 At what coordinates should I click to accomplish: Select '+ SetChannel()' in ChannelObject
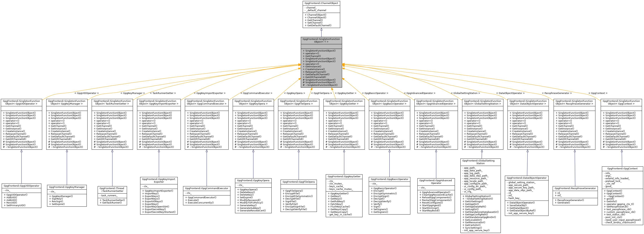coord(313,23)
